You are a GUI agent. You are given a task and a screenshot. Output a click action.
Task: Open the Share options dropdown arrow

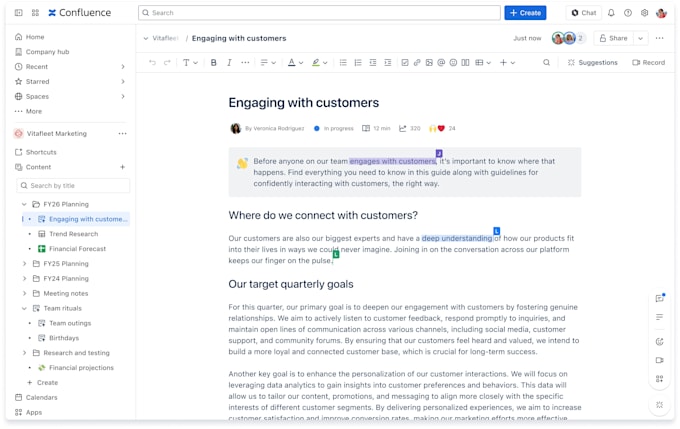coord(641,38)
